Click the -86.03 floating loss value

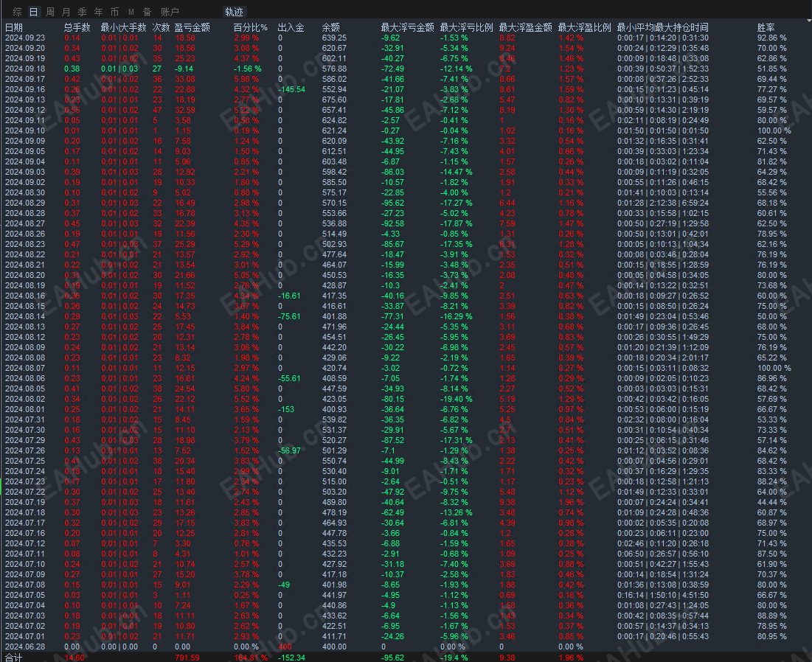392,172
